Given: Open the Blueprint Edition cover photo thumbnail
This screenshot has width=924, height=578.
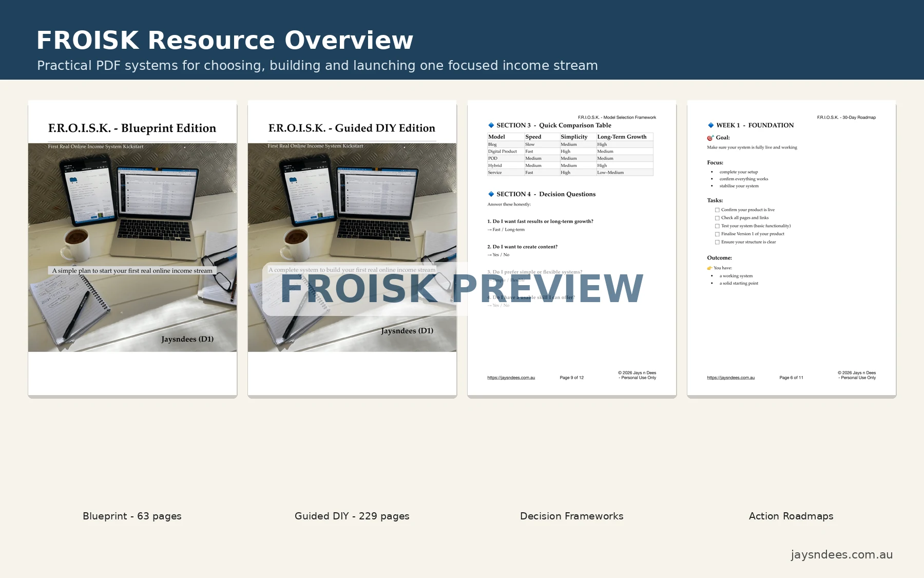Looking at the screenshot, I should click(132, 247).
